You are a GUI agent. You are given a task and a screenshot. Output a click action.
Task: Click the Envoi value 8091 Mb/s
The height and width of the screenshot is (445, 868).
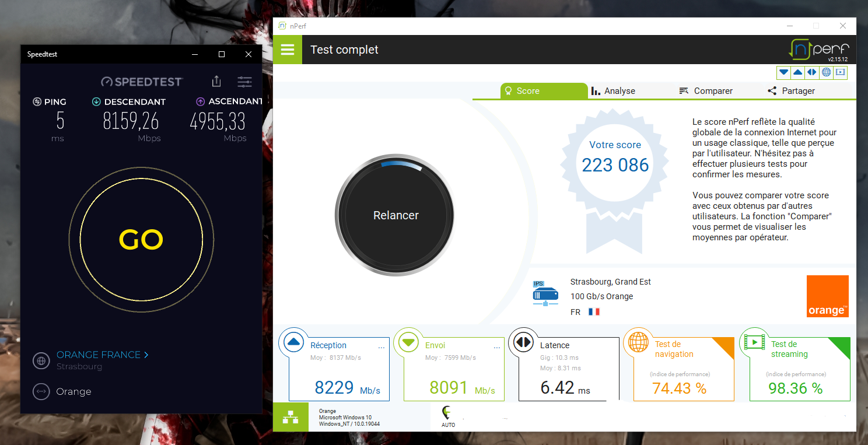[x=463, y=388]
